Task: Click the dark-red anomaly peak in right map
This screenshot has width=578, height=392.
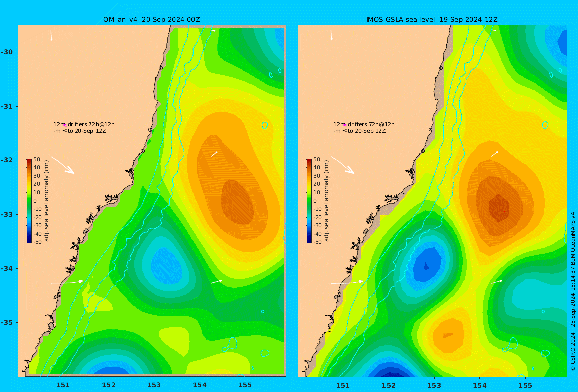Action: click(x=499, y=208)
